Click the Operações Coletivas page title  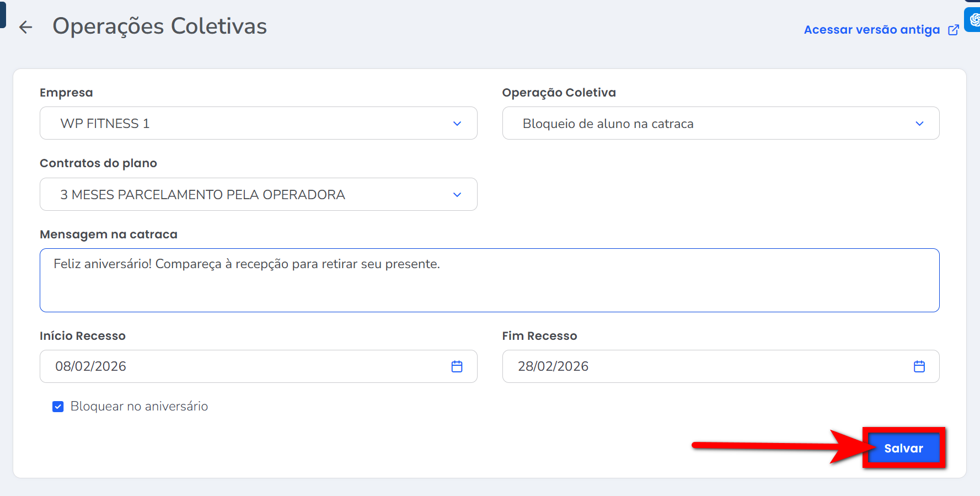click(x=159, y=26)
